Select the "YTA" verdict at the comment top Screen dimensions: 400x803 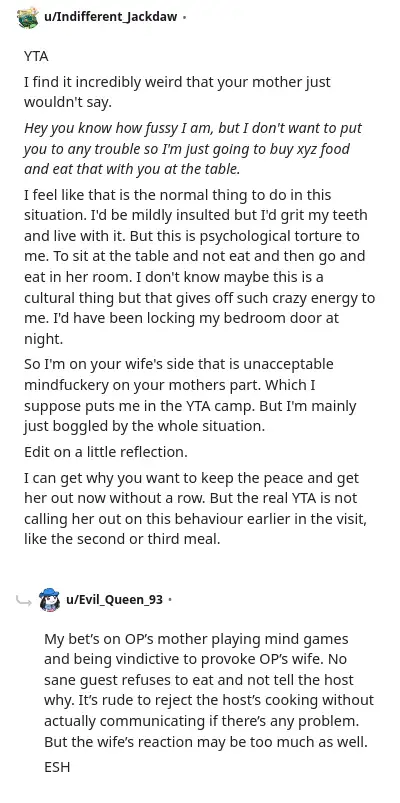pos(36,56)
